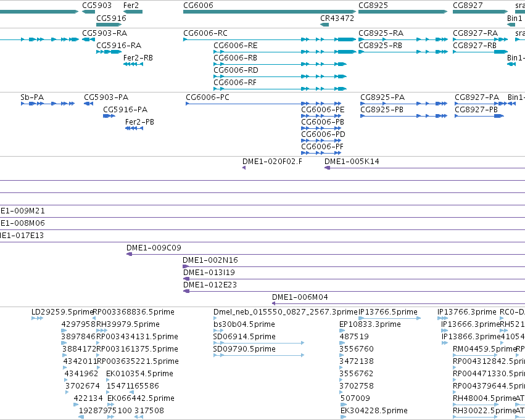Screen dimensions: 525x420
Task: Select transcript CG8927-RB label
Action: pos(475,46)
